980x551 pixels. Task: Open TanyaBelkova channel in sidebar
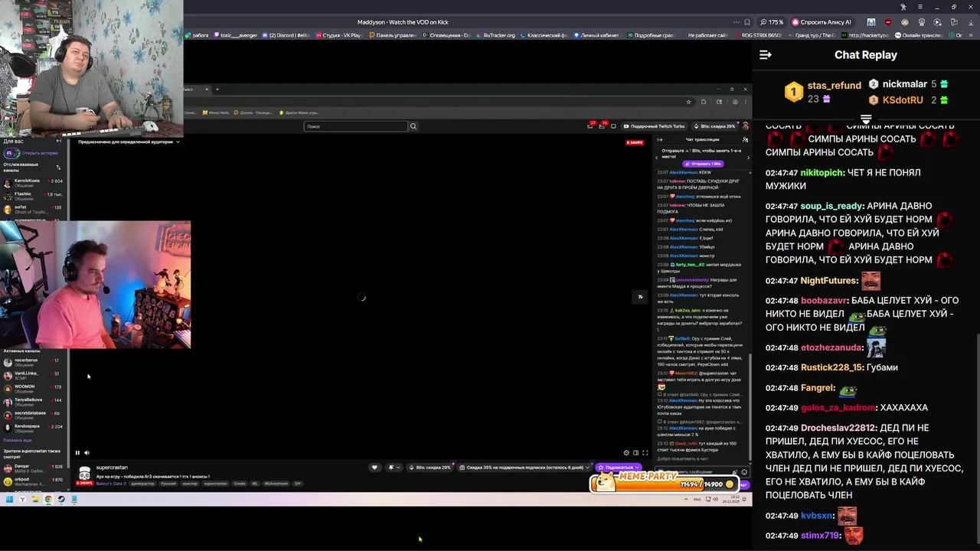[x=33, y=401]
